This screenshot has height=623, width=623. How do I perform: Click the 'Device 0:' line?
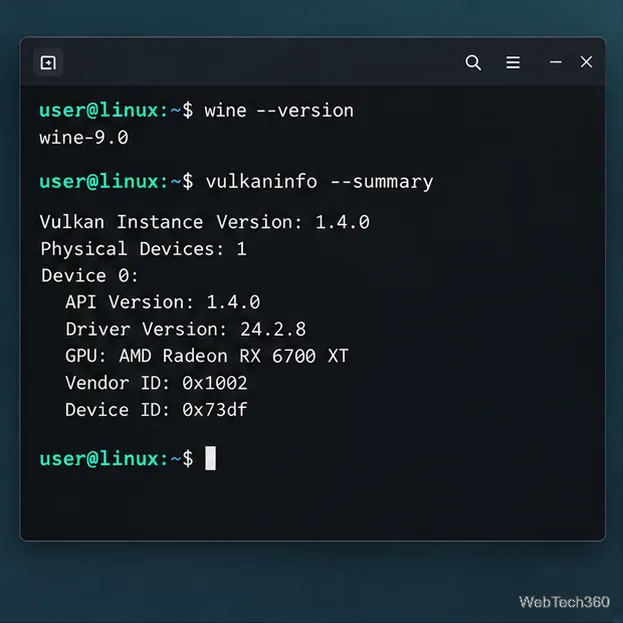click(90, 276)
